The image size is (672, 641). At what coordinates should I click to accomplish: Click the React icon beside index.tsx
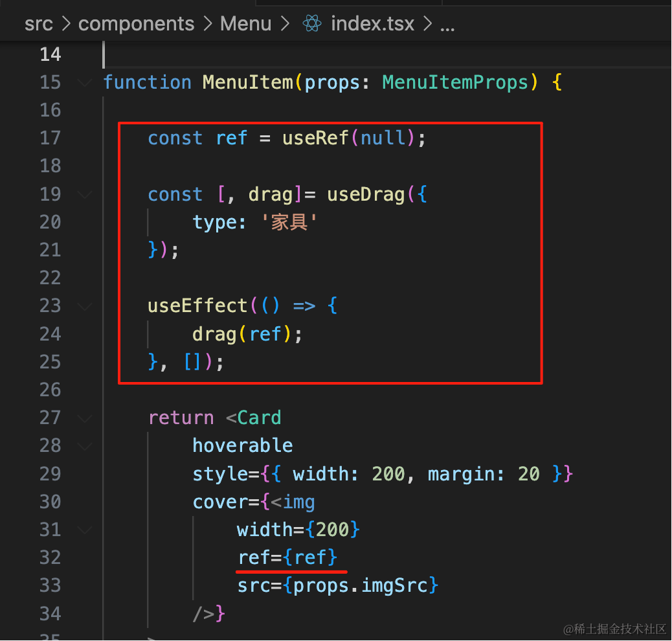pyautogui.click(x=311, y=23)
